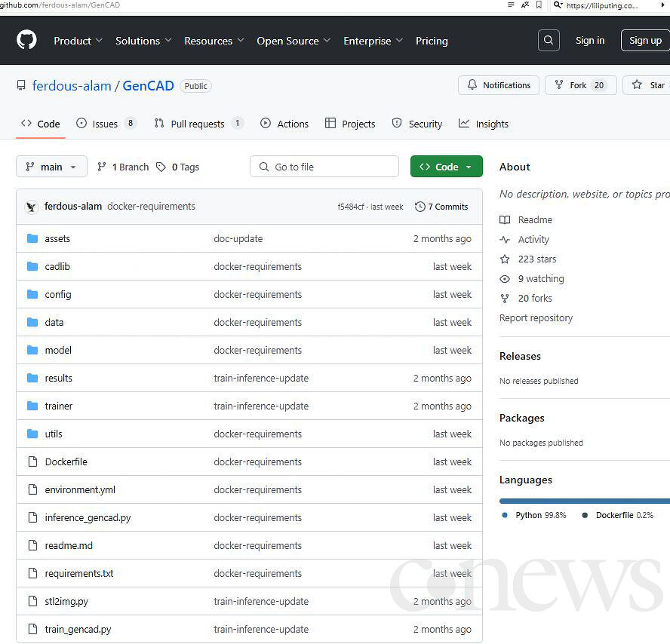This screenshot has height=644, width=670.
Task: Open the Packages heading link
Action: [521, 418]
